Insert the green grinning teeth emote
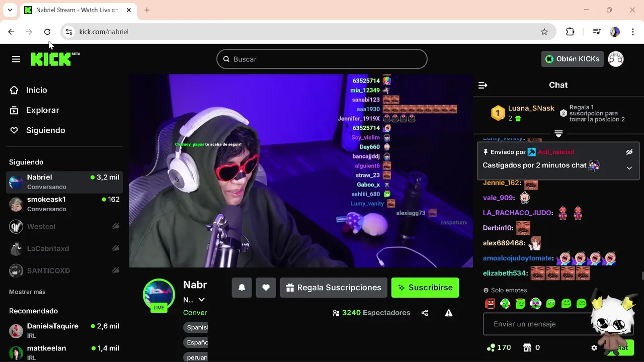 (x=551, y=304)
